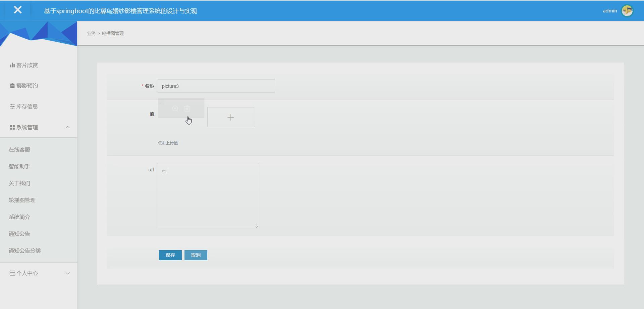
Task: Go to 轮播图管理 in the sidebar
Action: [22, 200]
